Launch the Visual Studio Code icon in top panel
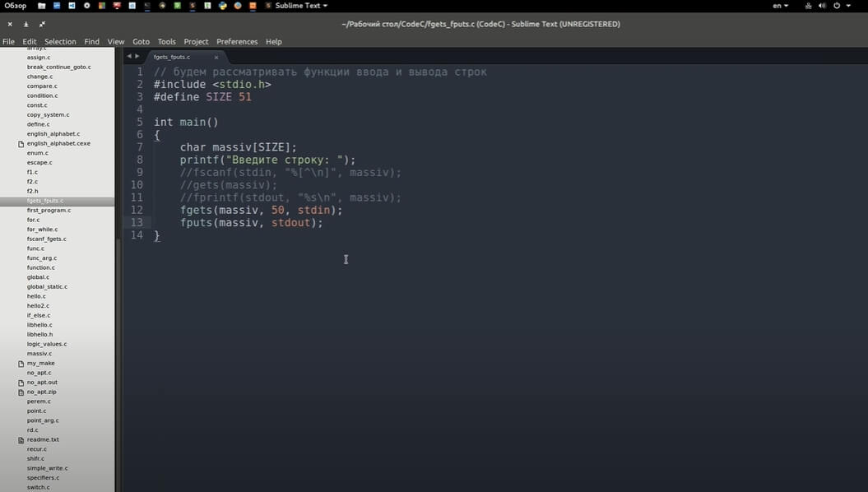This screenshot has width=868, height=492. click(x=72, y=6)
